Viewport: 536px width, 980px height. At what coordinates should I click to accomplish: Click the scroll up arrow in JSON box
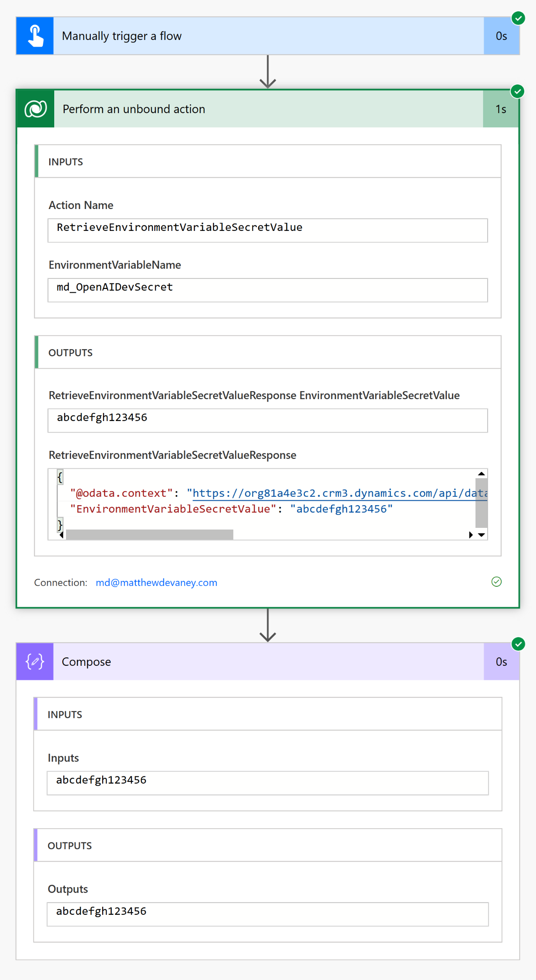tap(481, 474)
